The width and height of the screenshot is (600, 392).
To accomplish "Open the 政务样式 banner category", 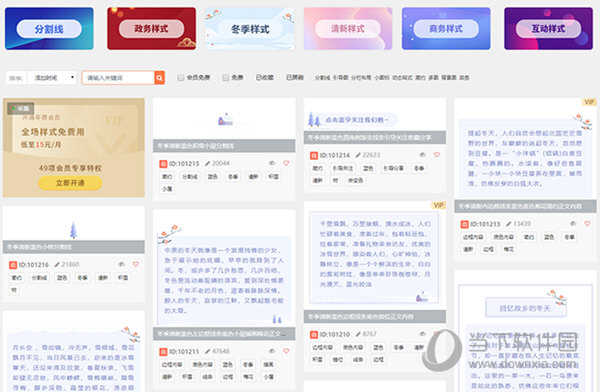I will coord(152,29).
